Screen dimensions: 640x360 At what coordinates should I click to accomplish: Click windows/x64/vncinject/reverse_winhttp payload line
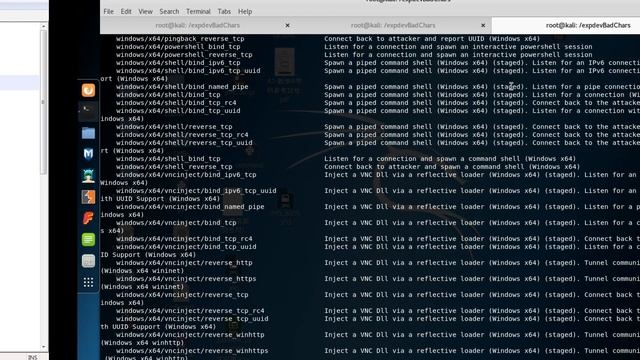(190, 335)
